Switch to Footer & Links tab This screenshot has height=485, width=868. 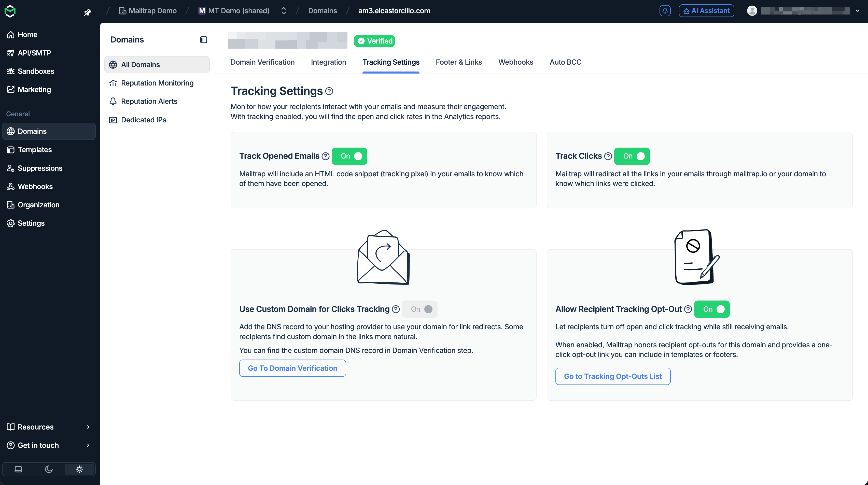459,62
